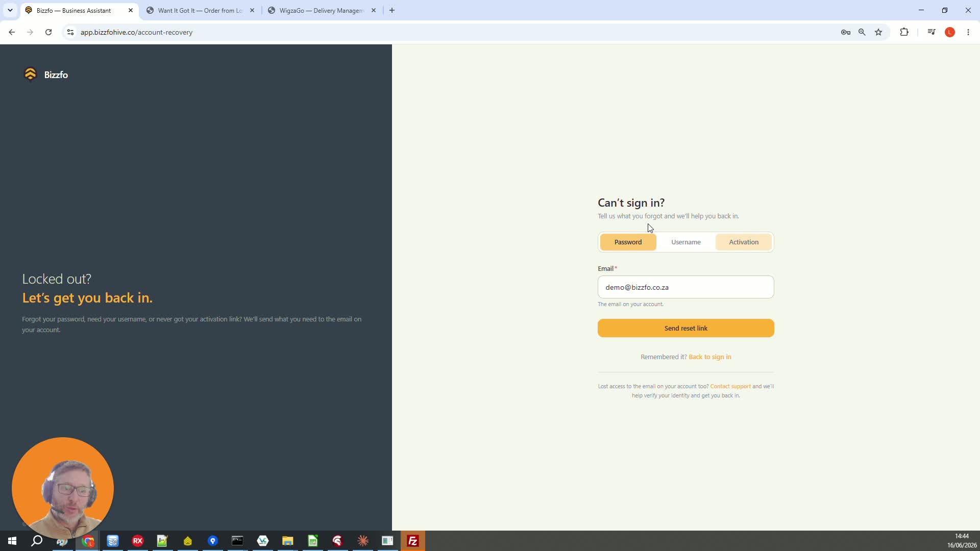Switch to the WigzaGo Delivery Management tab
Screen dimensions: 980x551
(x=322, y=10)
